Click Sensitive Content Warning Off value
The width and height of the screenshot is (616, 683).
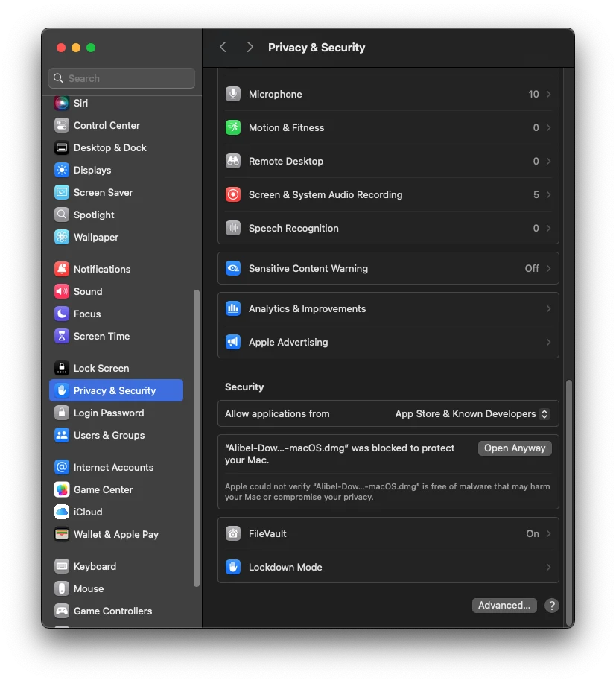[532, 268]
